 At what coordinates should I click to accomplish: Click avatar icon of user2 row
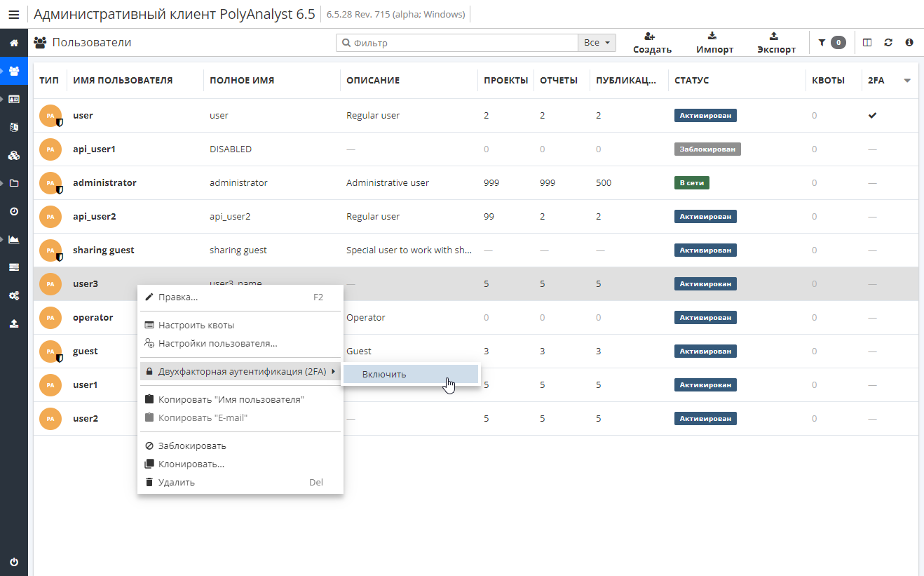(x=50, y=419)
